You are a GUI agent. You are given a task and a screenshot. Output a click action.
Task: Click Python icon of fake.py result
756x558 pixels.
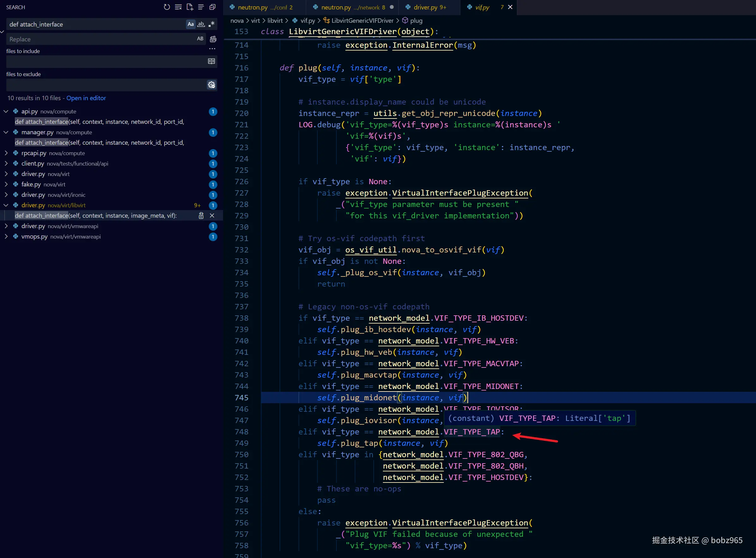pos(15,184)
